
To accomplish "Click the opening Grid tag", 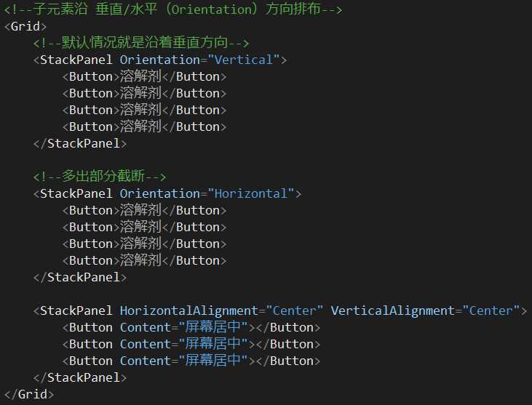I will [x=25, y=27].
